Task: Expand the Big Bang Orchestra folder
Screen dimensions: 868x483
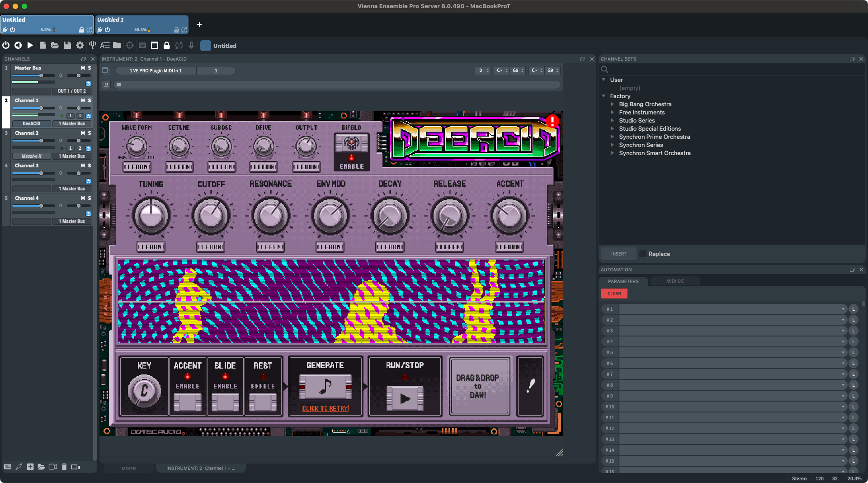Action: (613, 104)
